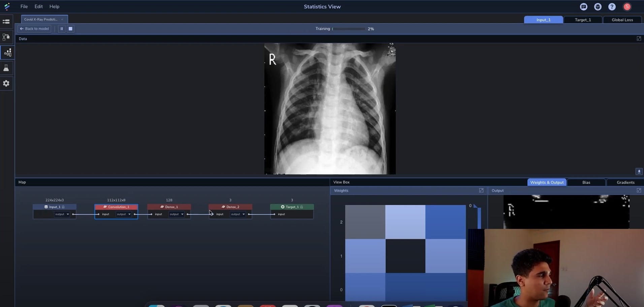Open the bug report icon
Image resolution: width=644 pixels, height=307 pixels.
click(598, 7)
